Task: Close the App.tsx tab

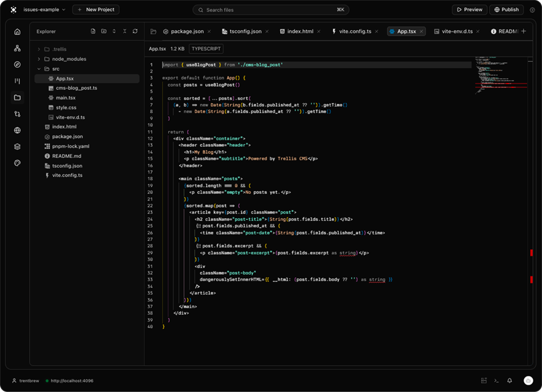Action: point(421,31)
